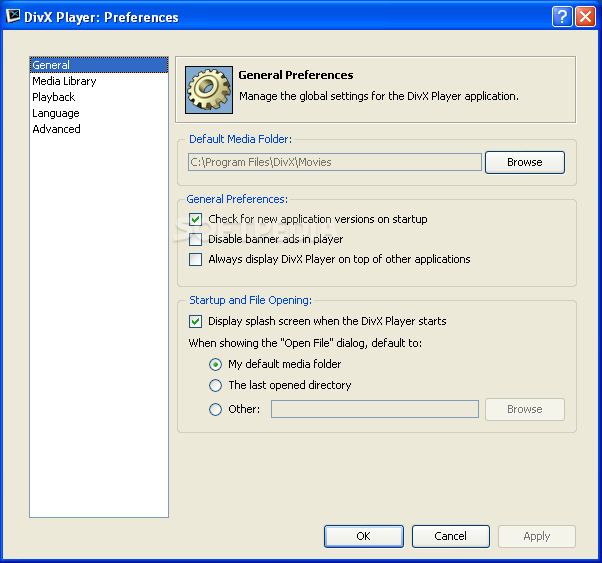Browse for the Default Media Folder
This screenshot has height=563, width=602.
525,162
